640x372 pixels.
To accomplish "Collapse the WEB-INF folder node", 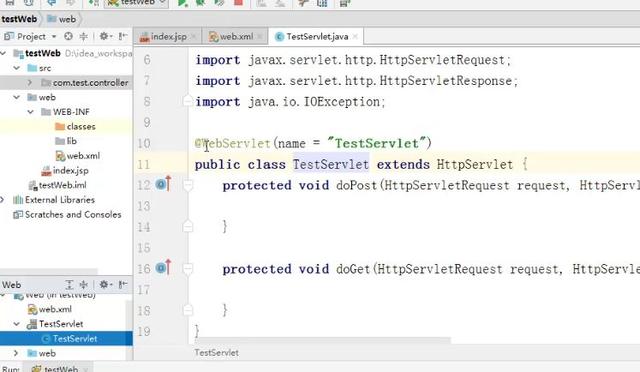I will 31,112.
